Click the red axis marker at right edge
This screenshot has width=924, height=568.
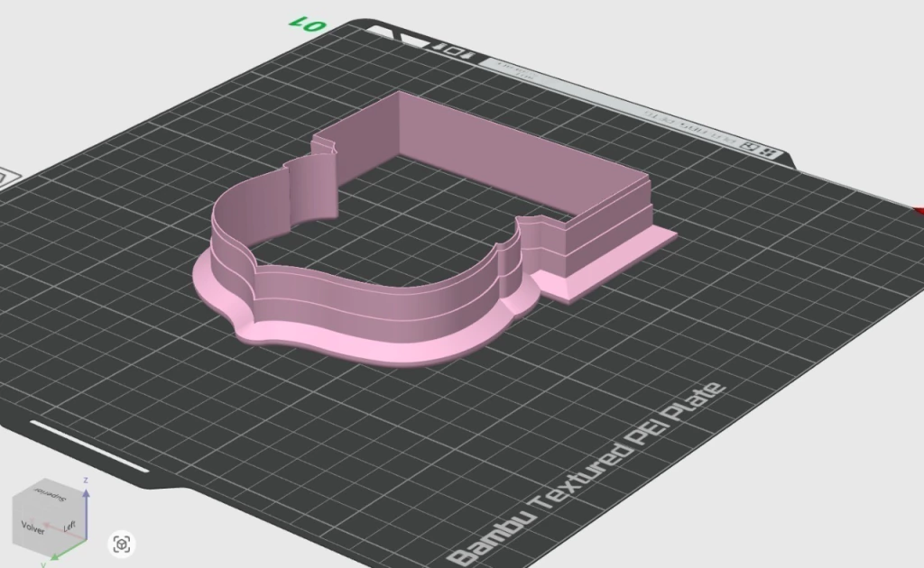[919, 211]
